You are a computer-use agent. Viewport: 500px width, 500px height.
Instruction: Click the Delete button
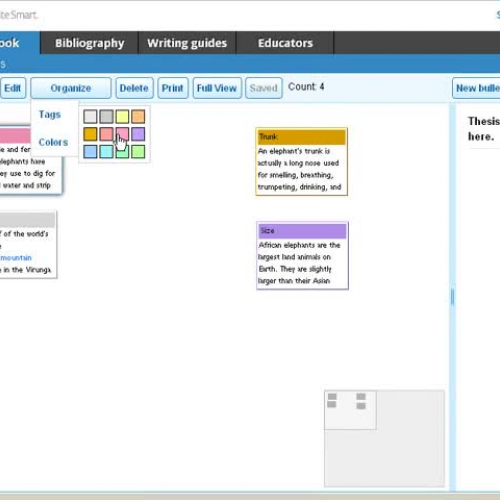point(134,88)
